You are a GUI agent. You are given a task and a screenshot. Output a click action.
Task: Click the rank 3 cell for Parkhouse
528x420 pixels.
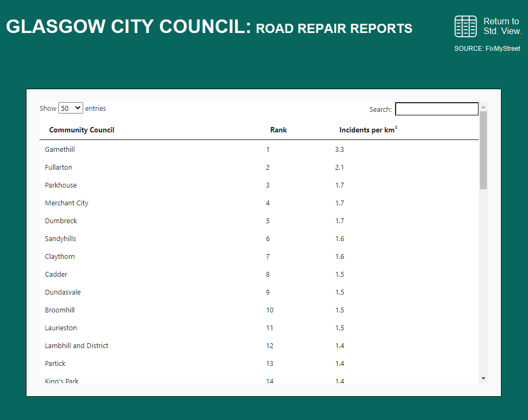pos(268,185)
